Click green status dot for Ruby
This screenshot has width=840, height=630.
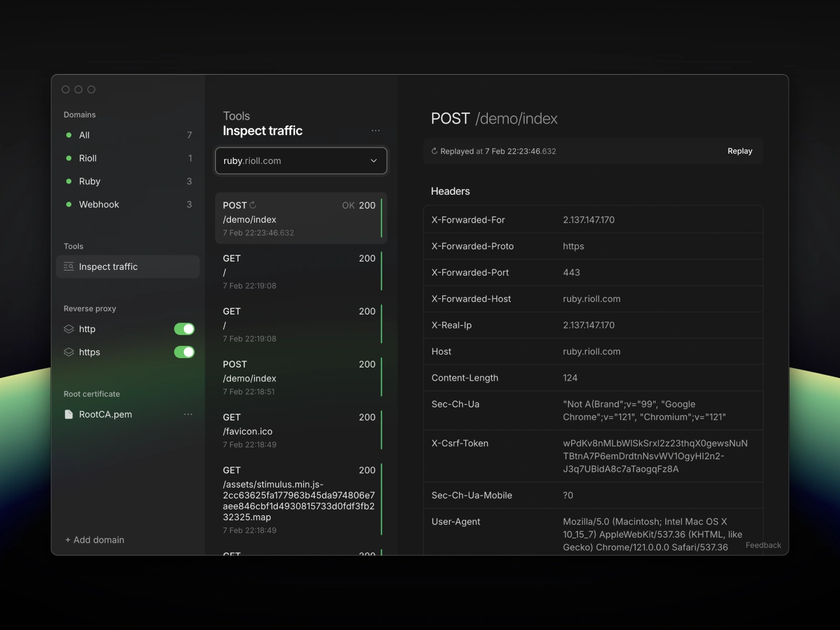point(69,181)
